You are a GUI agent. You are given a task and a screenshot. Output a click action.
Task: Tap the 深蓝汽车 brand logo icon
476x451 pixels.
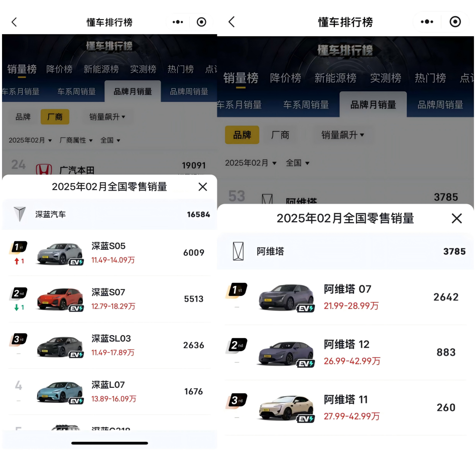coord(20,214)
